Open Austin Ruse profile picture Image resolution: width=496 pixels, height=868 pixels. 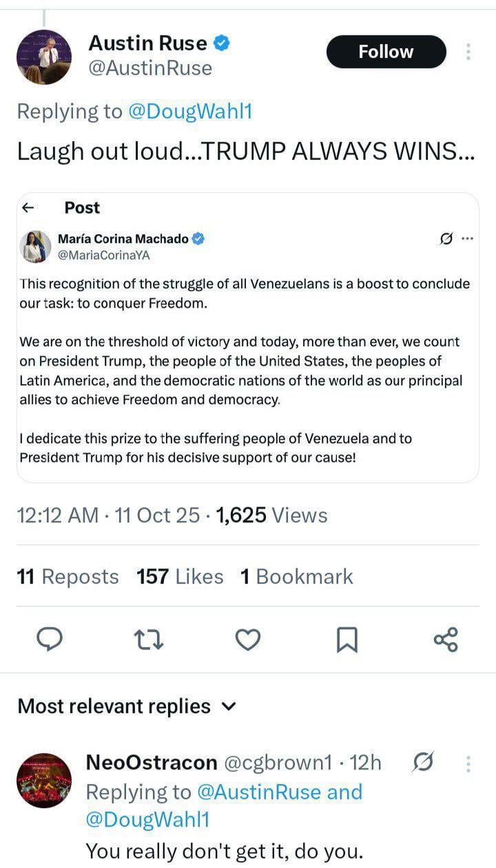[x=44, y=56]
